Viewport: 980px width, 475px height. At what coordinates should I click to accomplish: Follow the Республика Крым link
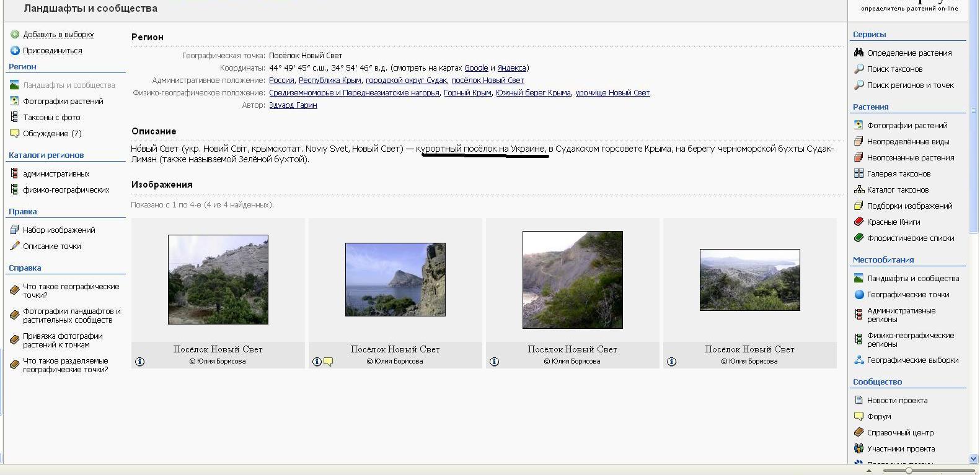pos(330,81)
